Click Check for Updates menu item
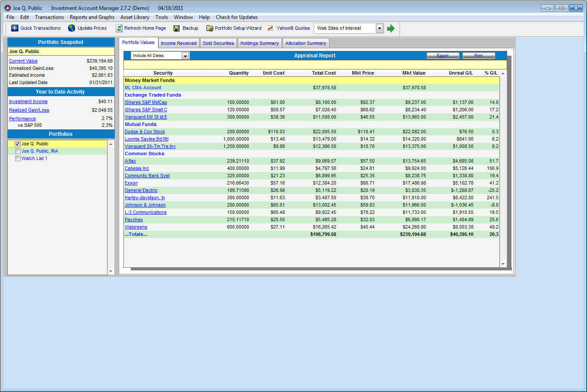587x392 pixels. (x=237, y=17)
